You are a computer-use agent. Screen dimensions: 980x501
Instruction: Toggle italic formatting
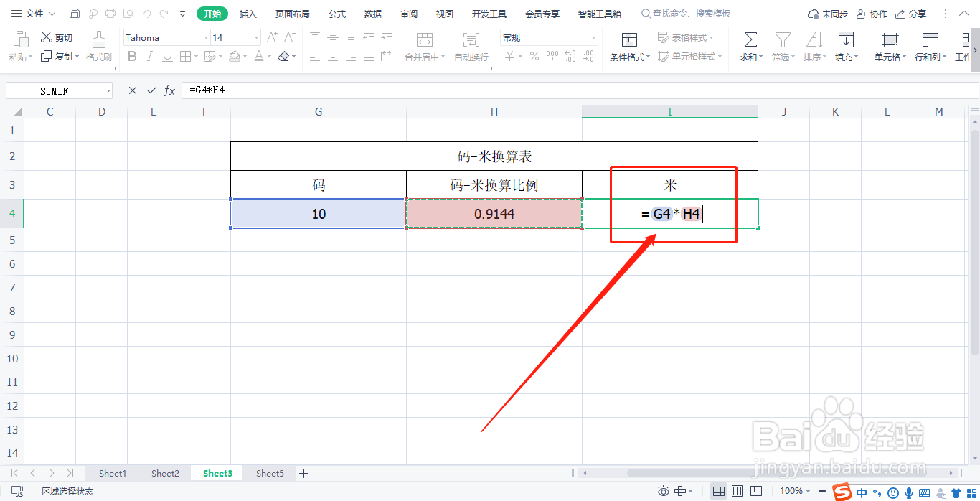[x=149, y=55]
